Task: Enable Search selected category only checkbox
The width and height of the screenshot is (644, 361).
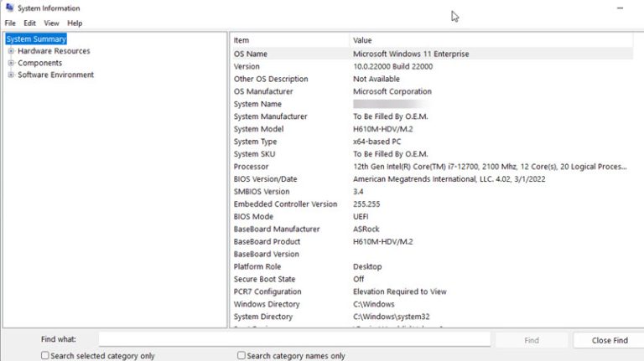Action: 44,355
